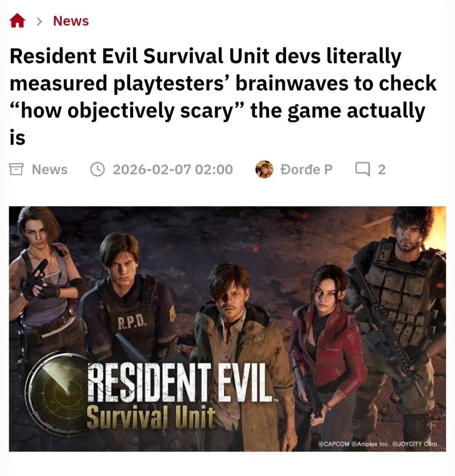This screenshot has height=476, width=455.
Task: Click the archive box category icon
Action: (x=16, y=169)
